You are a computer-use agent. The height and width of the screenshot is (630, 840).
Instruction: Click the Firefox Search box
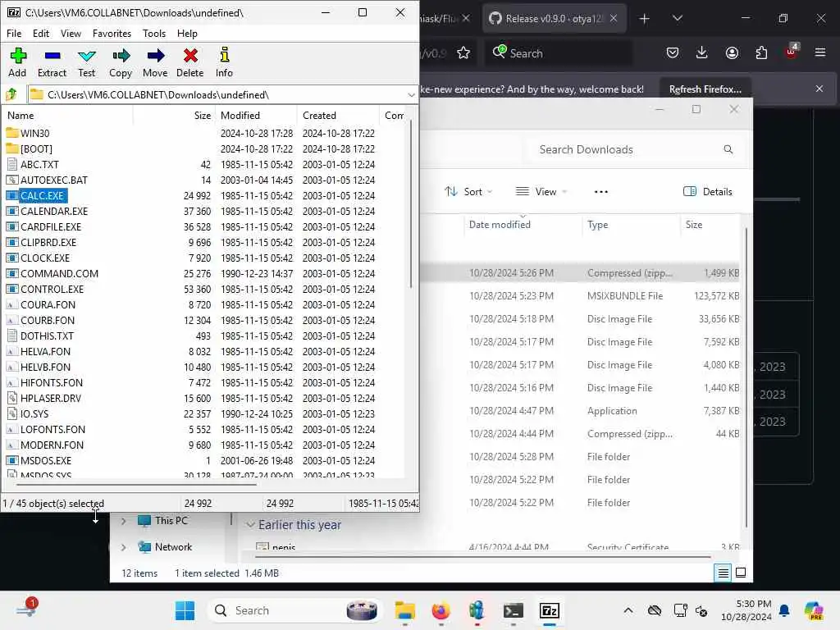point(558,53)
